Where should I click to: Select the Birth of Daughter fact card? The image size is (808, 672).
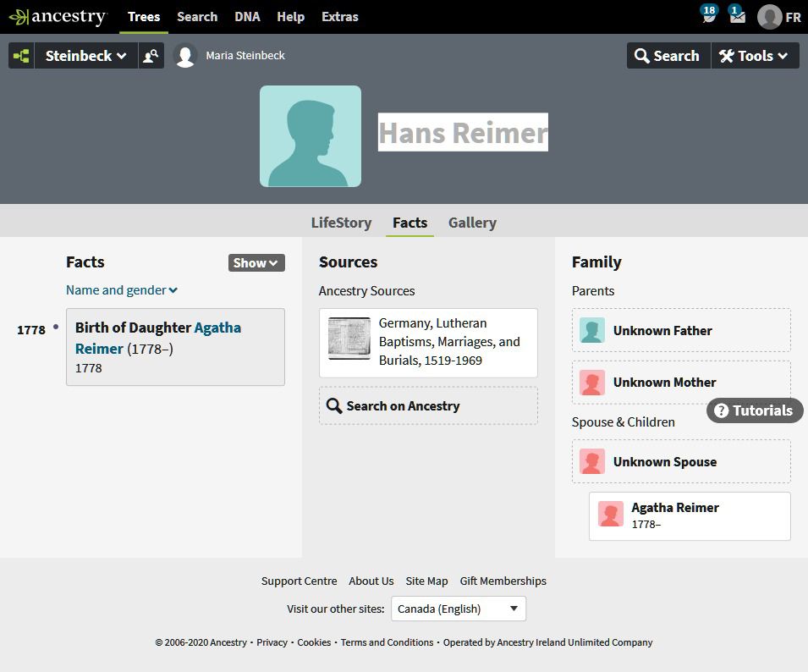click(175, 347)
